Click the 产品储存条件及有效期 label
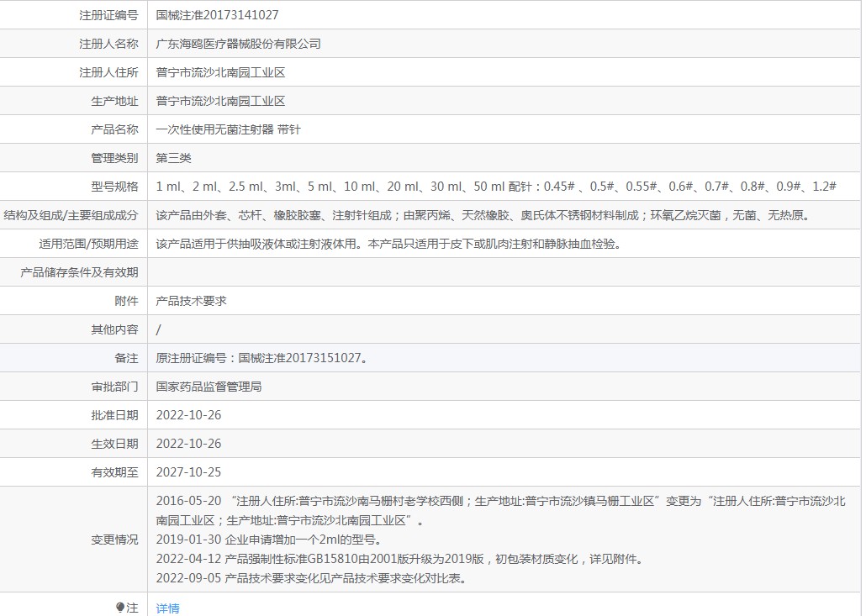This screenshot has height=616, width=866. (x=80, y=272)
